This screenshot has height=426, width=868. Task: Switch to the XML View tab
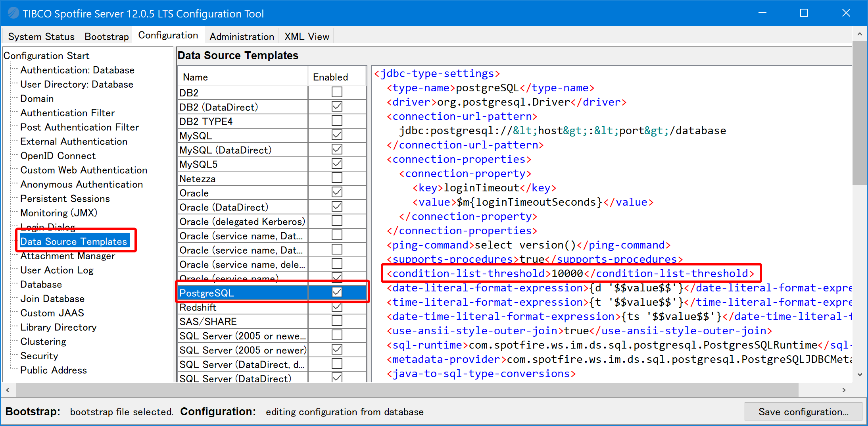coord(307,37)
